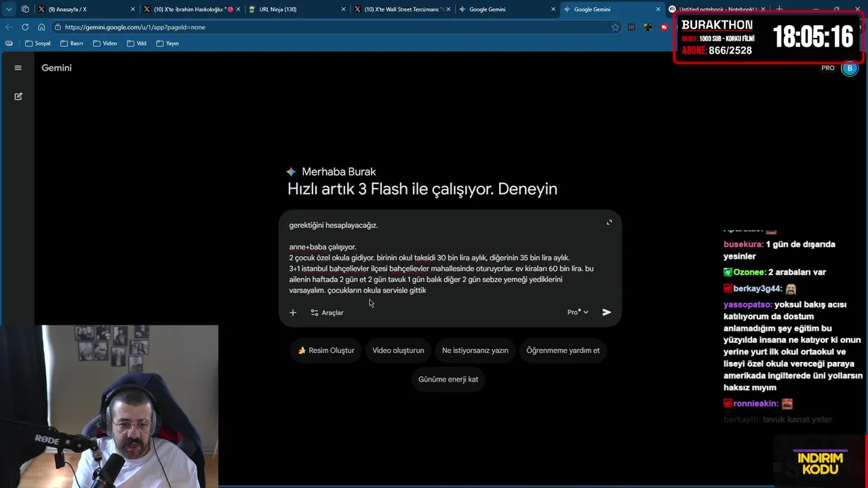Viewport: 868px width, 488px height.
Task: Close the Anasayfa / X tab
Action: coord(133,9)
